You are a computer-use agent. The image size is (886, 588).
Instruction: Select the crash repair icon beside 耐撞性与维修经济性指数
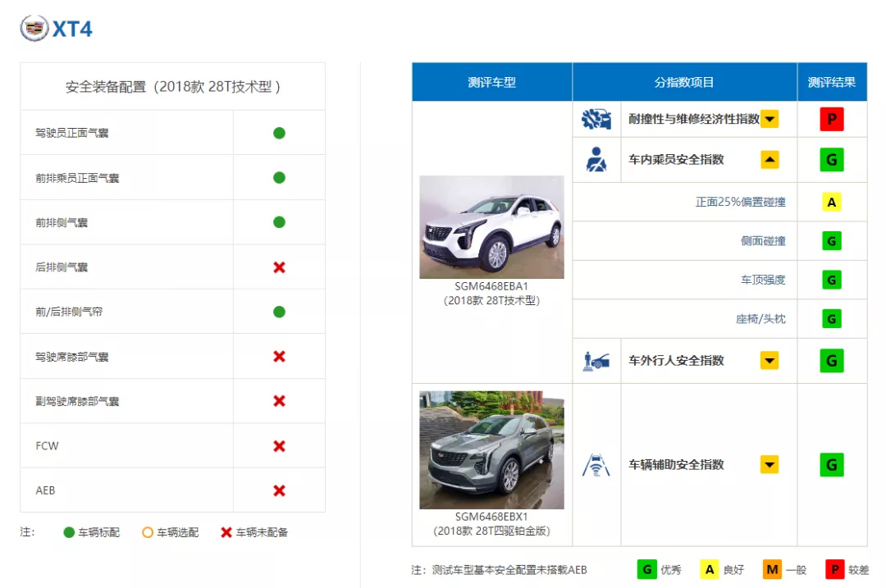coord(596,119)
